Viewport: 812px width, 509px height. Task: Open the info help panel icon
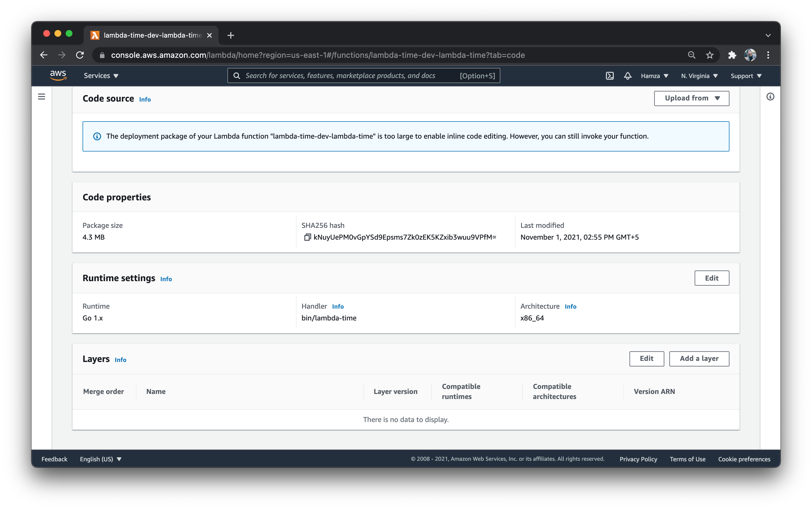coord(770,97)
